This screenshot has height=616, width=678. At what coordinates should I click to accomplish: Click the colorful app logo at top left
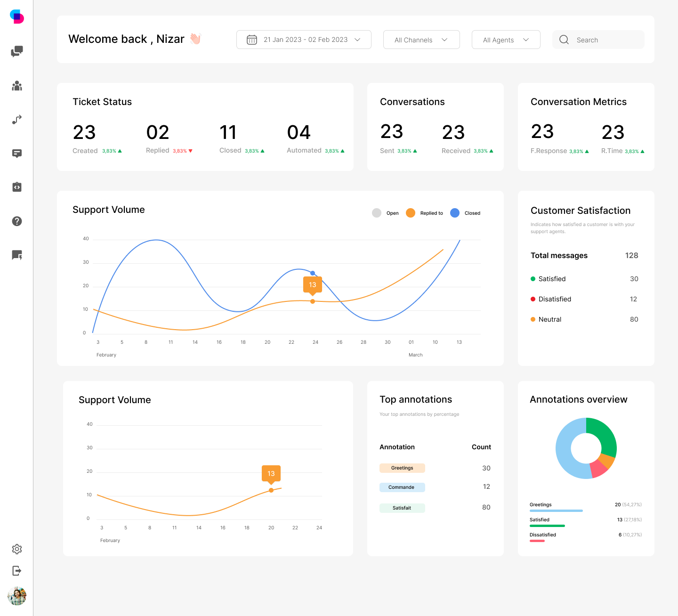(x=17, y=16)
